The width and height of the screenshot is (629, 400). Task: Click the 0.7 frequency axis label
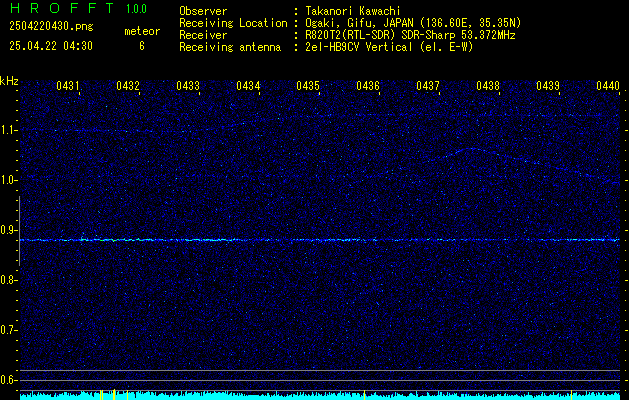tap(8, 330)
